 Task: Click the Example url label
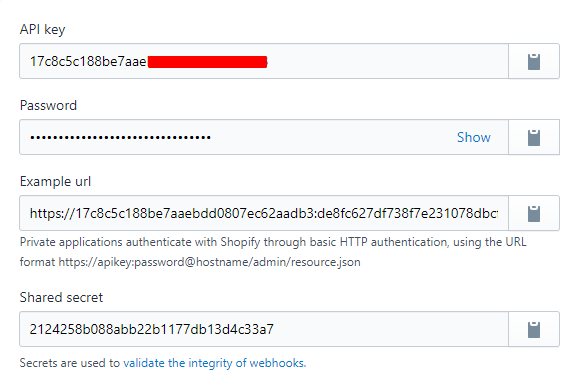coord(55,182)
